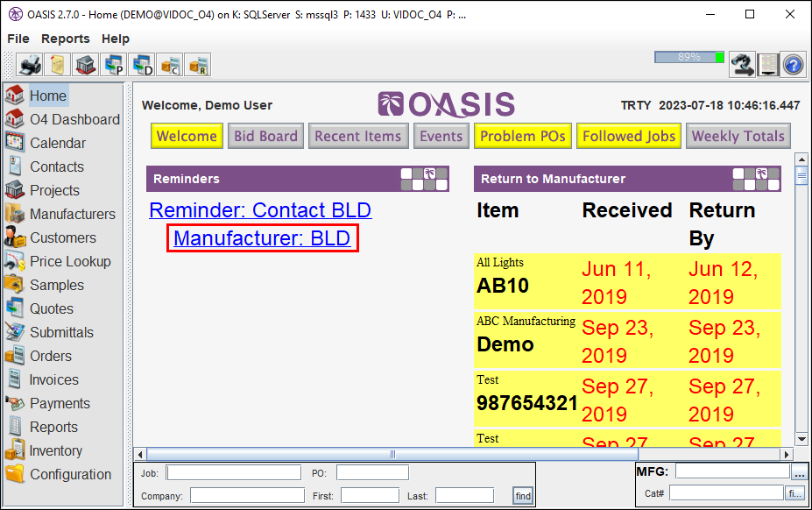This screenshot has width=812, height=510.
Task: Click the 'fi...' button beside Cat# field
Action: tap(794, 493)
